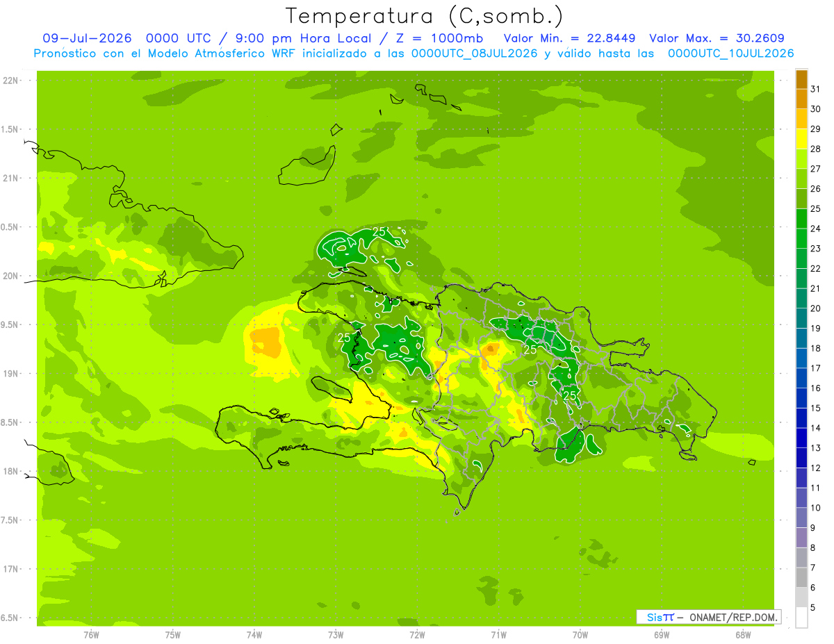Click the "21N" latitude label
The width and height of the screenshot is (834, 644).
coord(11,178)
